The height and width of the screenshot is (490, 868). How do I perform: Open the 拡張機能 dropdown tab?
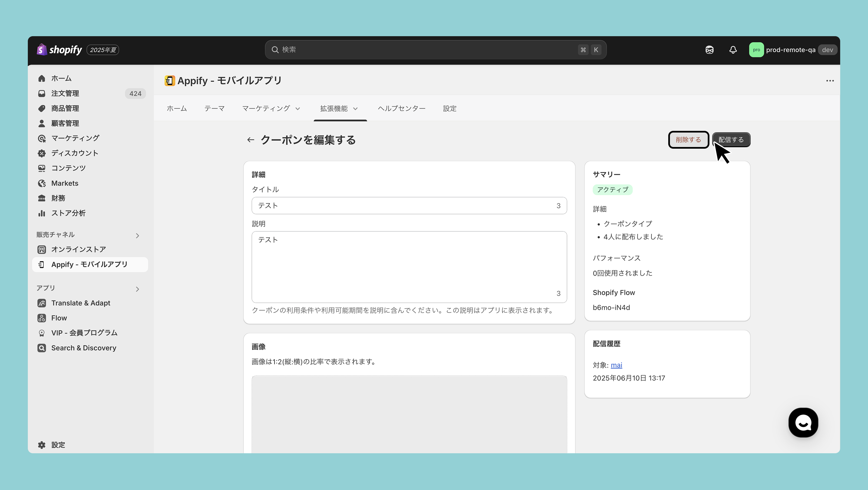pyautogui.click(x=339, y=109)
